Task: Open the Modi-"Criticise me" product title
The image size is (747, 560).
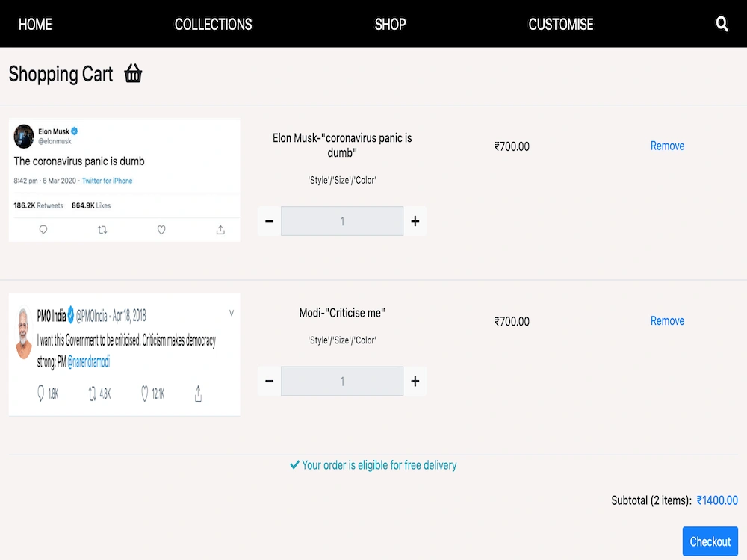Action: [x=342, y=313]
